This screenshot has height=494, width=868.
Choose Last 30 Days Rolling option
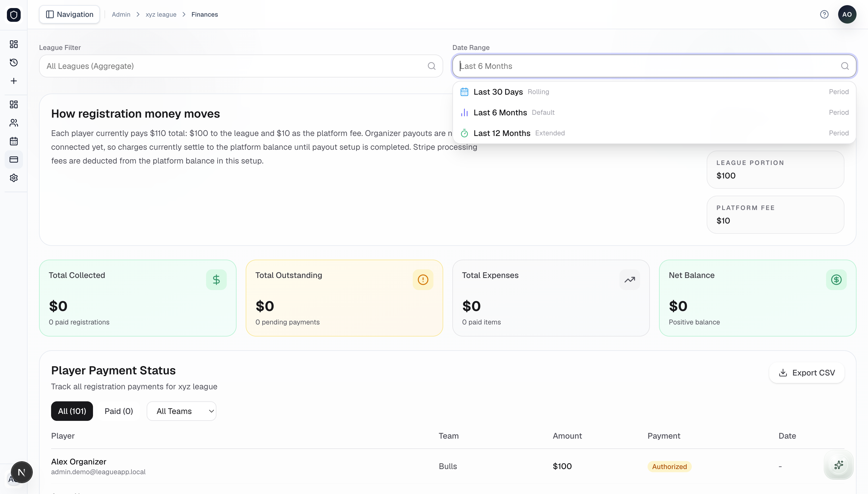click(654, 92)
